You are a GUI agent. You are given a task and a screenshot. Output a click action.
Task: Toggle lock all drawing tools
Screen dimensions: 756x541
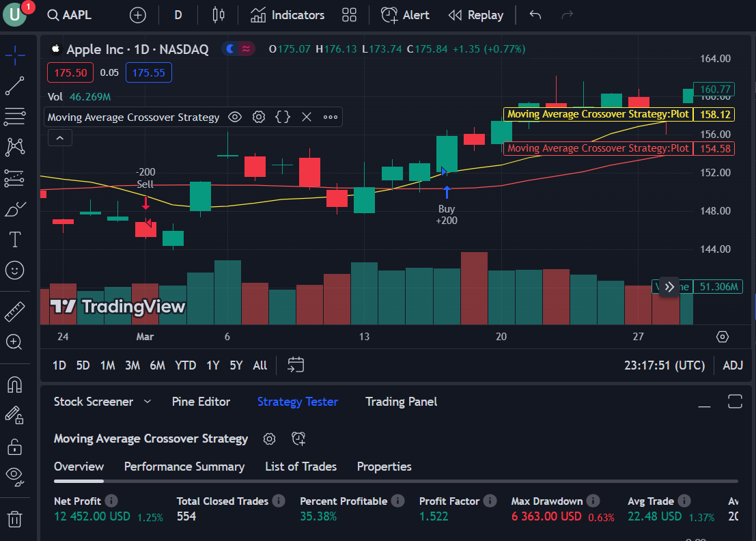15,447
